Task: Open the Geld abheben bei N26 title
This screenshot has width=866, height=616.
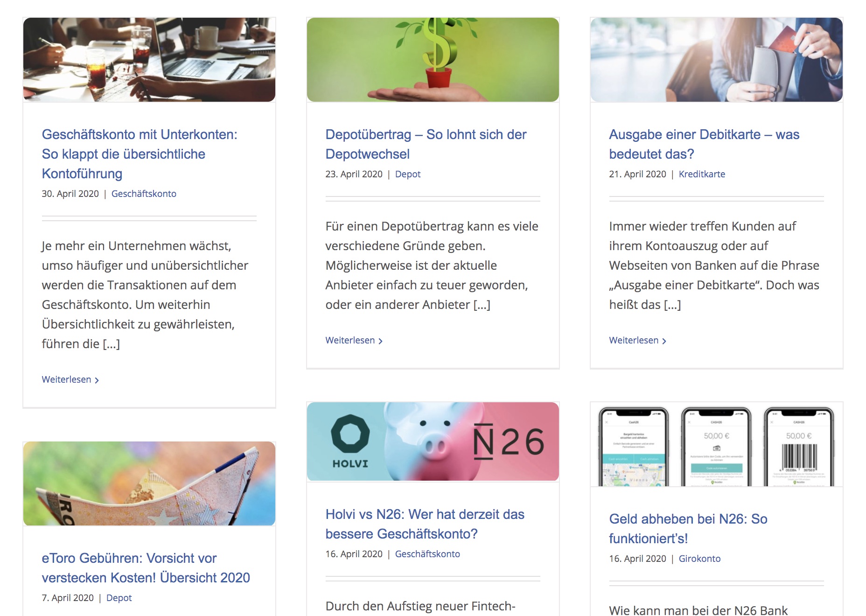Action: point(688,529)
